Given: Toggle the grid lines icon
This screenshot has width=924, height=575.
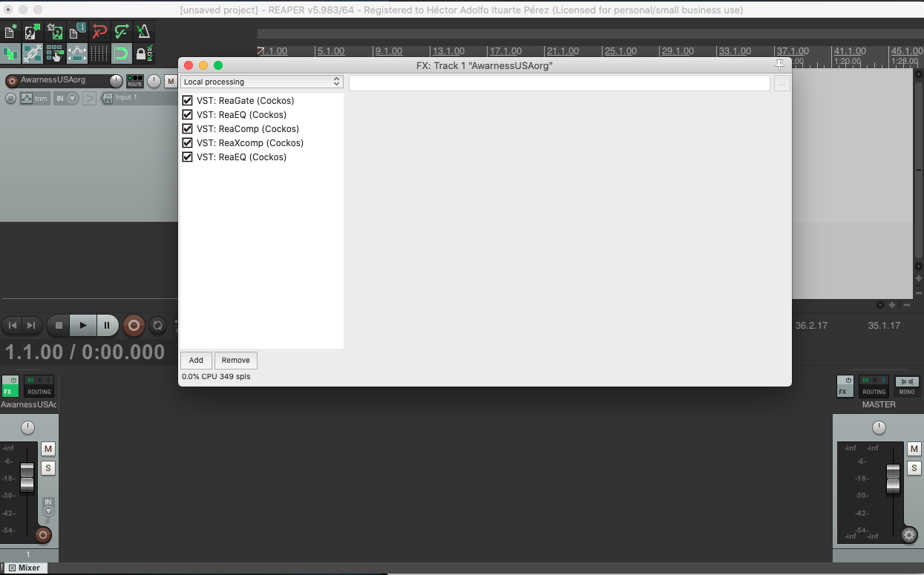Looking at the screenshot, I should tap(99, 53).
